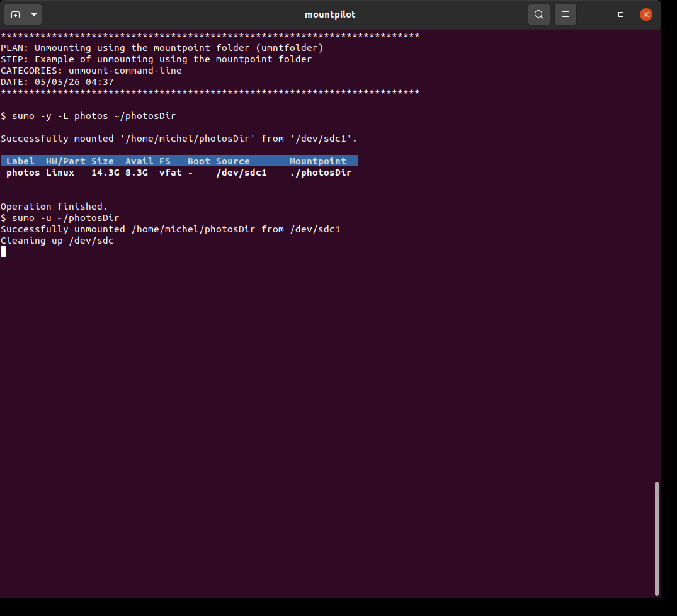Click the CATEGORIES: unmount-command-line text

point(91,71)
